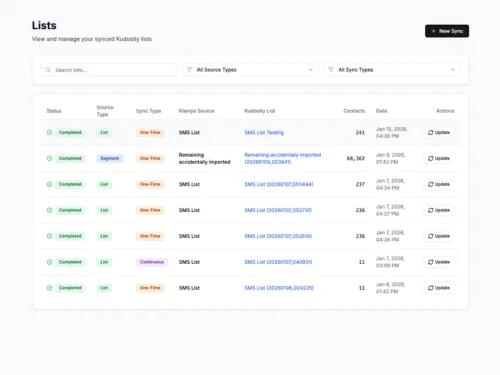Viewport: 500px width, 375px height.
Task: Click the Jan 9, 2026 date cell
Action: tap(390, 158)
